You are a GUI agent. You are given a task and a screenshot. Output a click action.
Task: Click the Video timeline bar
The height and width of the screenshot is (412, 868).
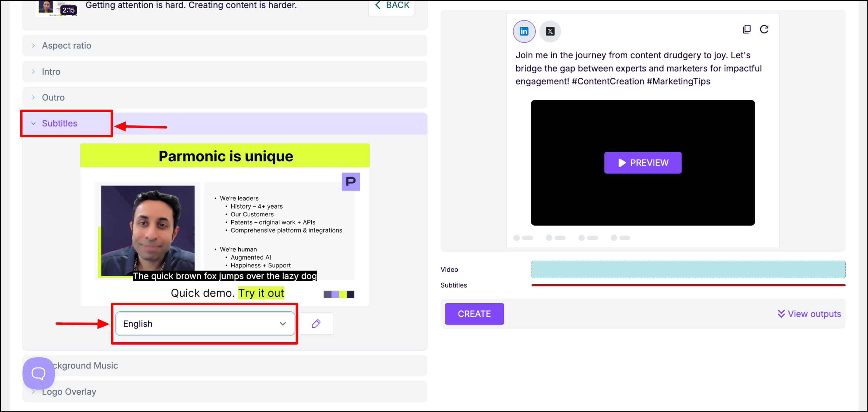688,269
